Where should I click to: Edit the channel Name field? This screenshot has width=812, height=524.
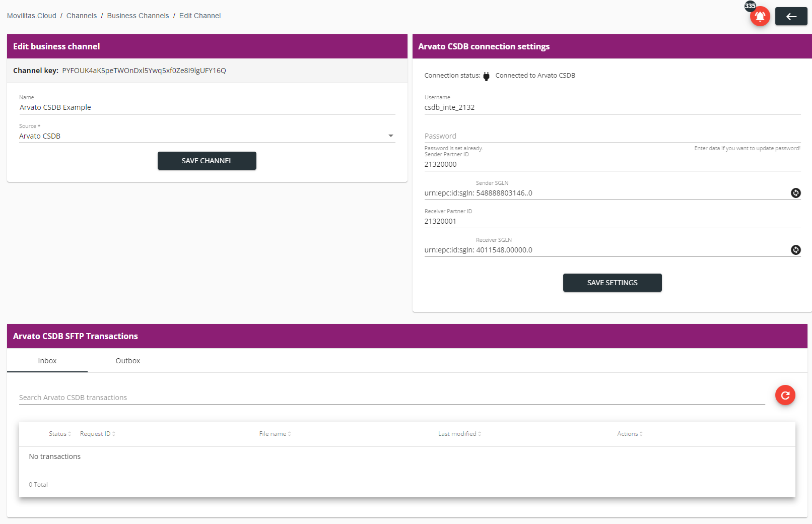tap(207, 107)
